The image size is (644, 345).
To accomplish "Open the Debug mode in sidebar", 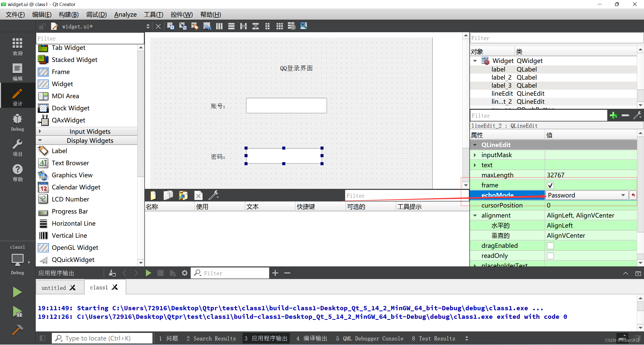I will click(17, 123).
